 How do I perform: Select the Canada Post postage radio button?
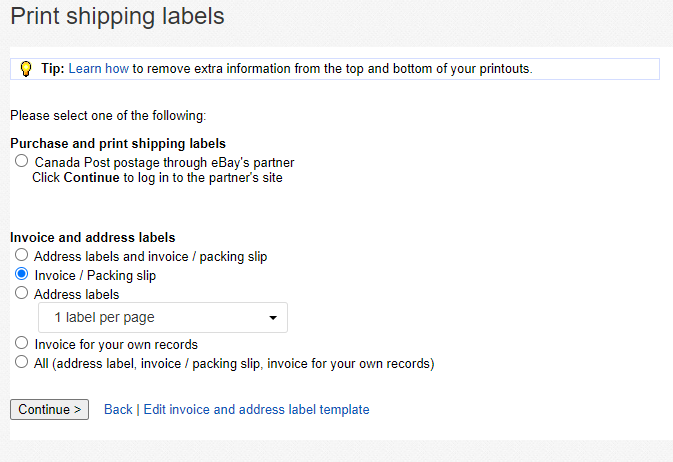point(22,161)
